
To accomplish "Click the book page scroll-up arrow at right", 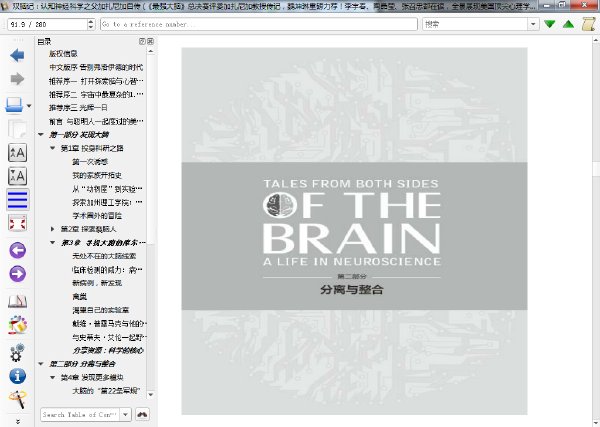I will pos(596,40).
